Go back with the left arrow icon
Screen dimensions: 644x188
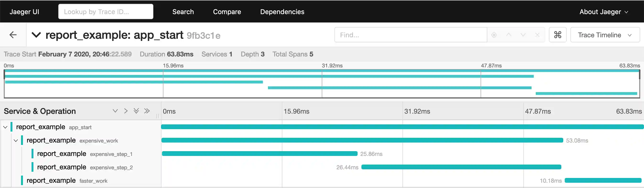[13, 35]
